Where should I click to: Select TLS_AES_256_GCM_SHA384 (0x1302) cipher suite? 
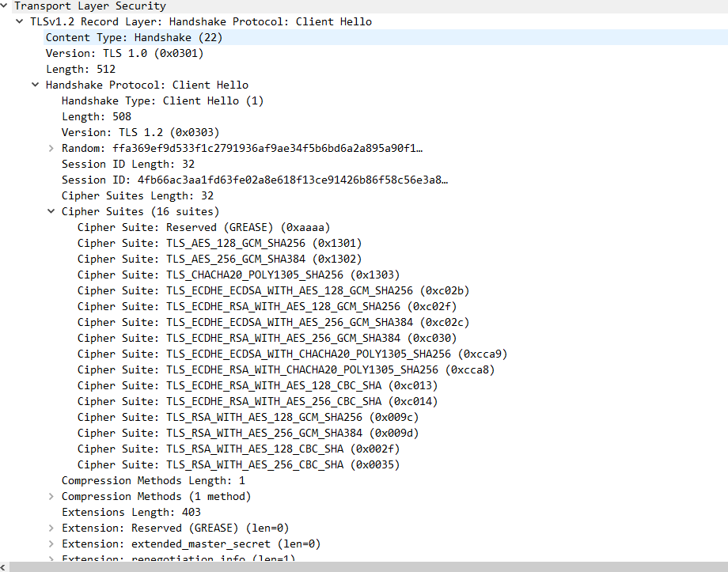[x=220, y=259]
